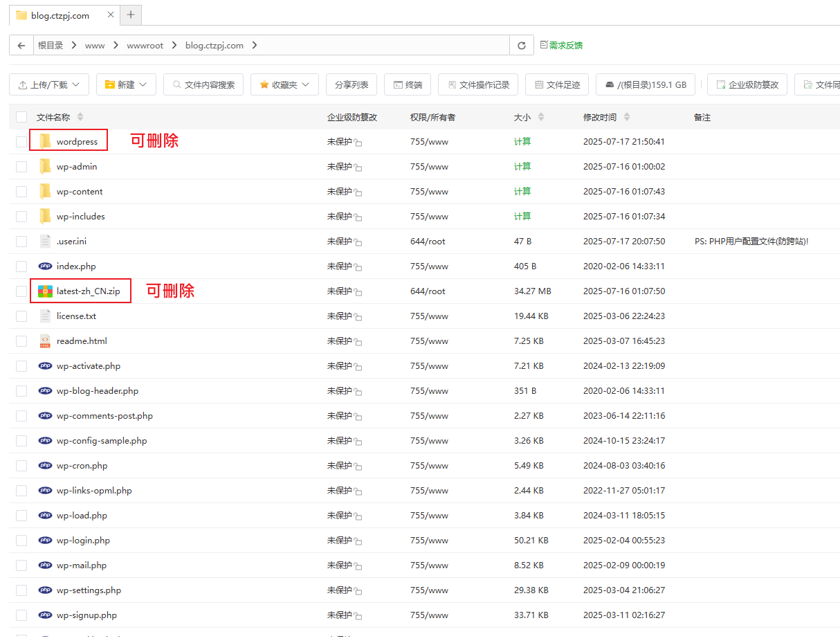The image size is (840, 643).
Task: Click the 需求反馈 feedback link
Action: click(565, 45)
